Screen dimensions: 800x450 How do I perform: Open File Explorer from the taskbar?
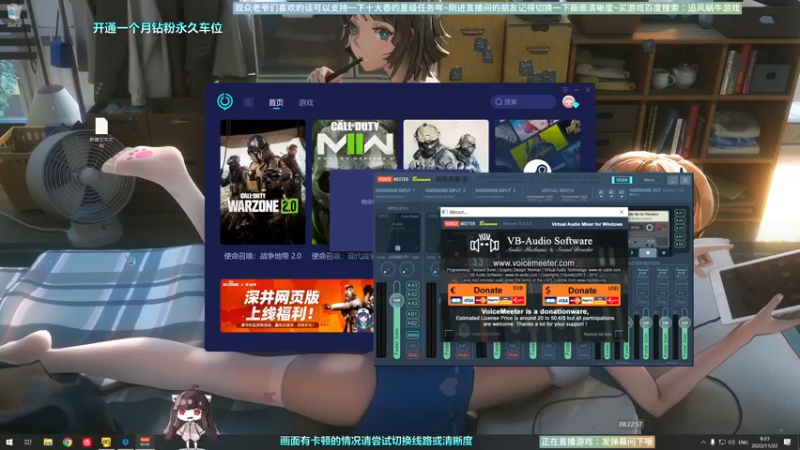[x=48, y=442]
